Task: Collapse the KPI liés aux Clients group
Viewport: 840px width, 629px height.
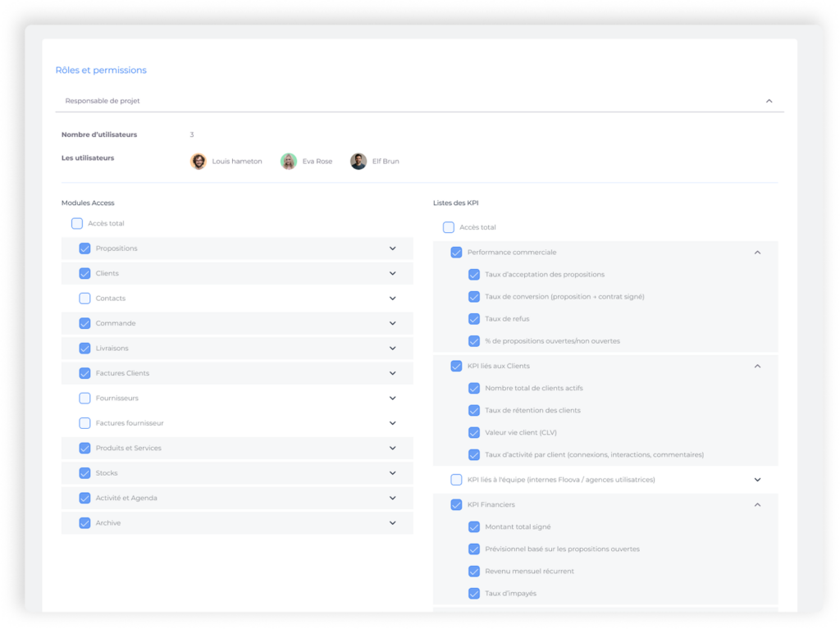Action: click(x=757, y=366)
